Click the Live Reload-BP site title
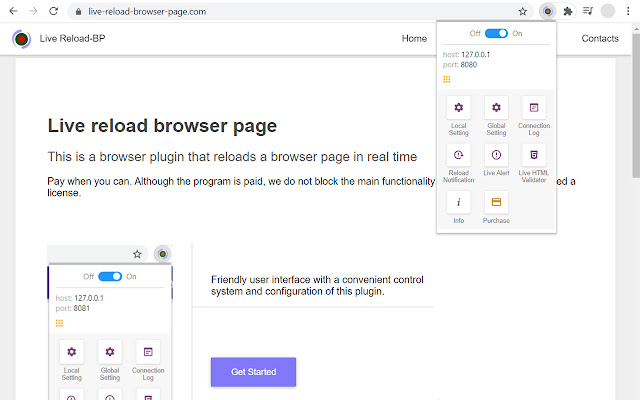 (72, 38)
